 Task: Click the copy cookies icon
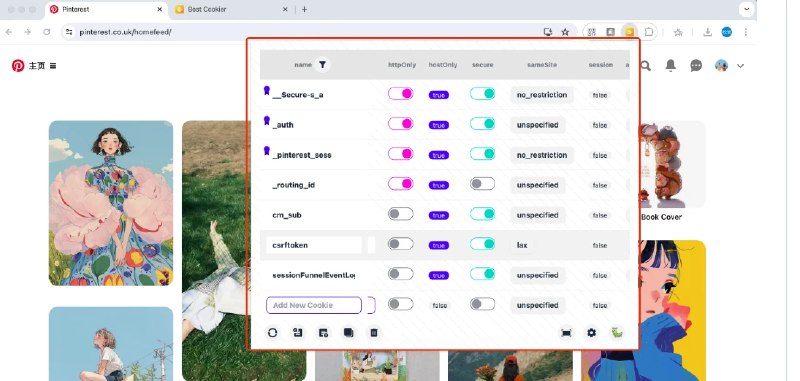pos(348,333)
